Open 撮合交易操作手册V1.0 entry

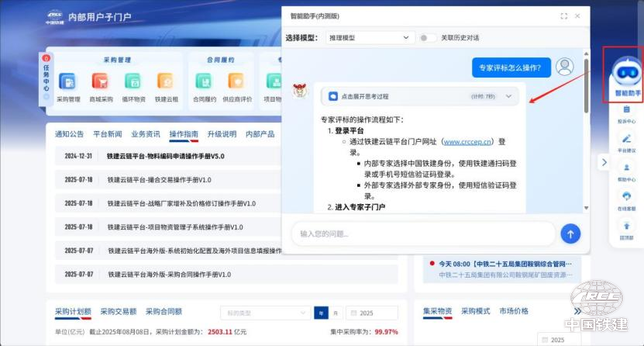pos(160,179)
